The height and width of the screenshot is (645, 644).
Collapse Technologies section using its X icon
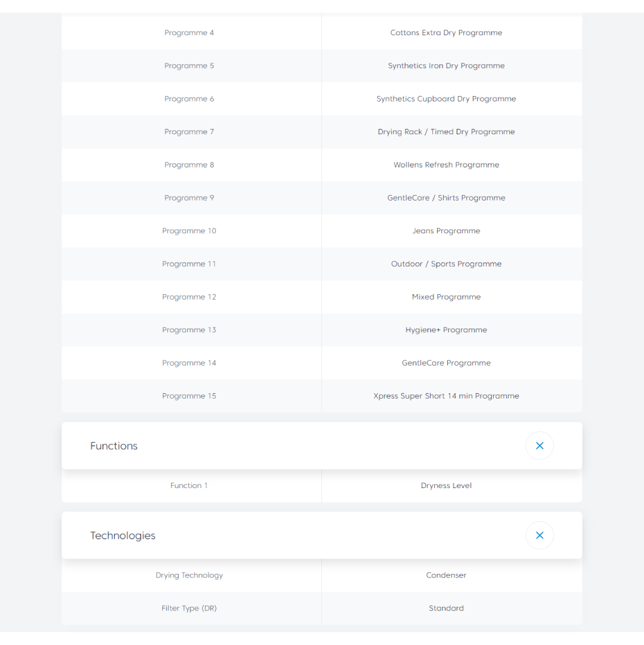pos(539,535)
